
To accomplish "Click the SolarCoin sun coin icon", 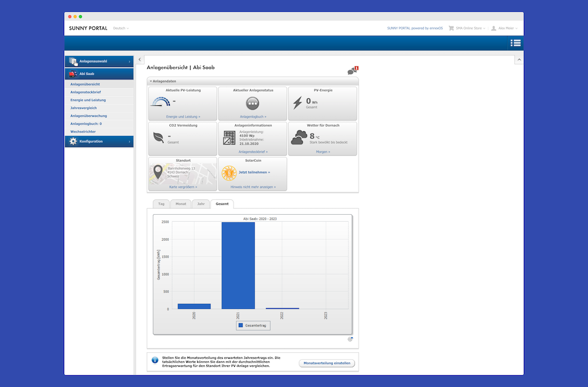I will coord(229,173).
